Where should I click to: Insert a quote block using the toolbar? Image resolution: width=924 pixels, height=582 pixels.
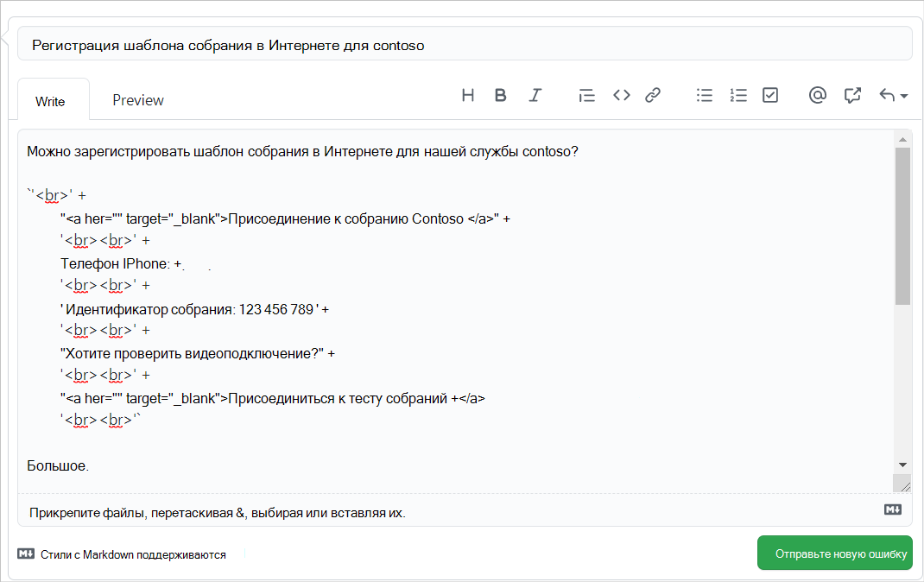pyautogui.click(x=586, y=96)
